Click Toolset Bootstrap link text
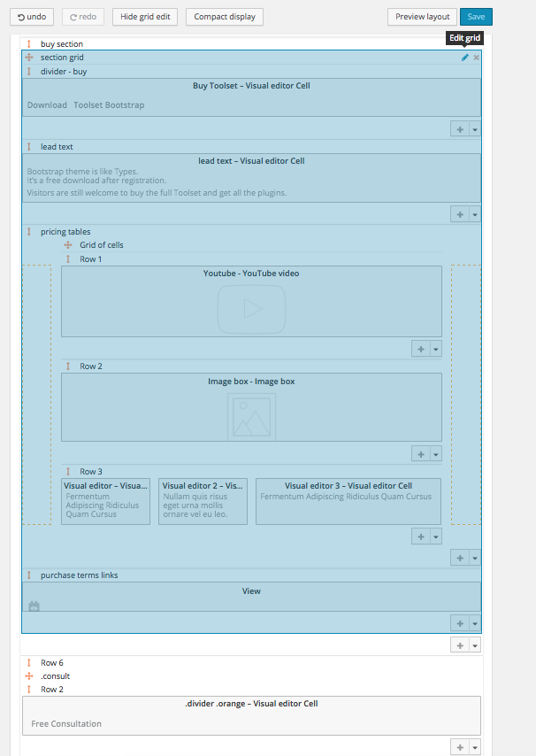Screen dimensions: 536x756 (x=109, y=105)
